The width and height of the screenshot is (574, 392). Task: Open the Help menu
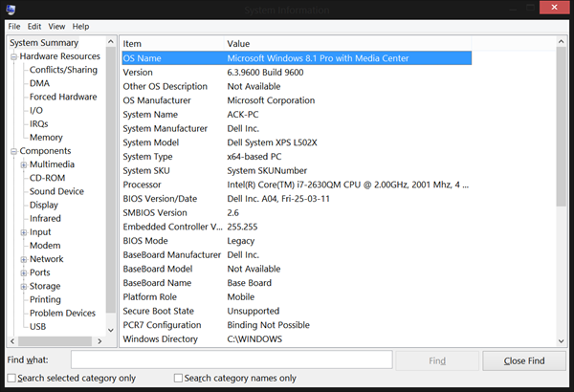[80, 26]
